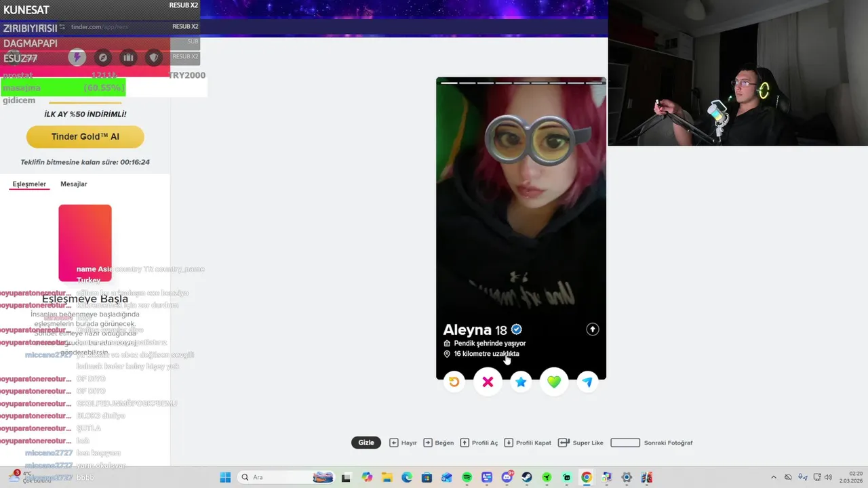Reject Aleyna with the pink X button
868x488 pixels.
[488, 382]
